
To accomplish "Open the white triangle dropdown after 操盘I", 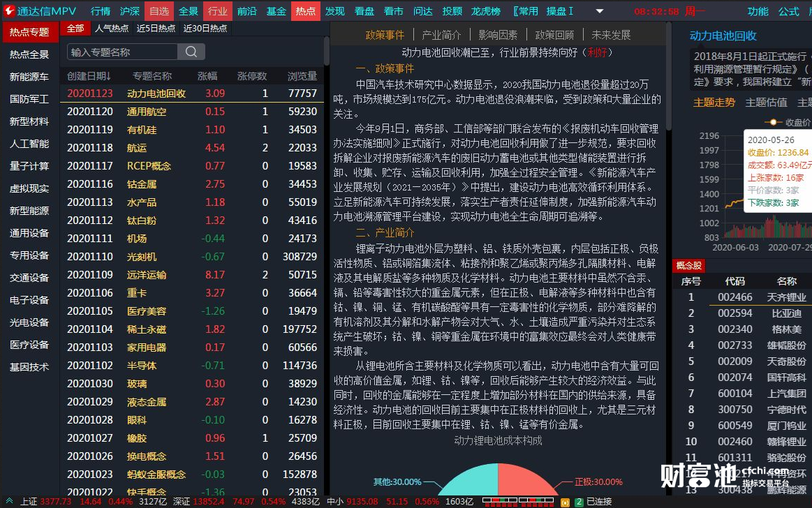I will tap(599, 11).
